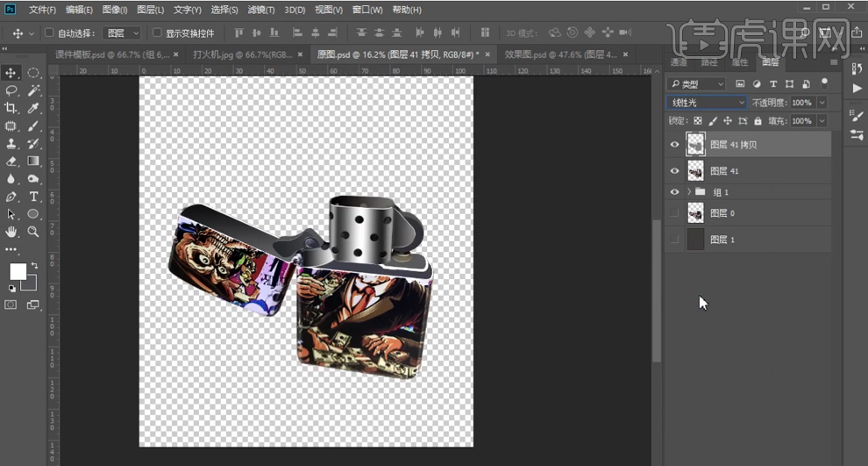Select the Move tool in toolbox
Image resolution: width=868 pixels, height=466 pixels.
[x=11, y=73]
